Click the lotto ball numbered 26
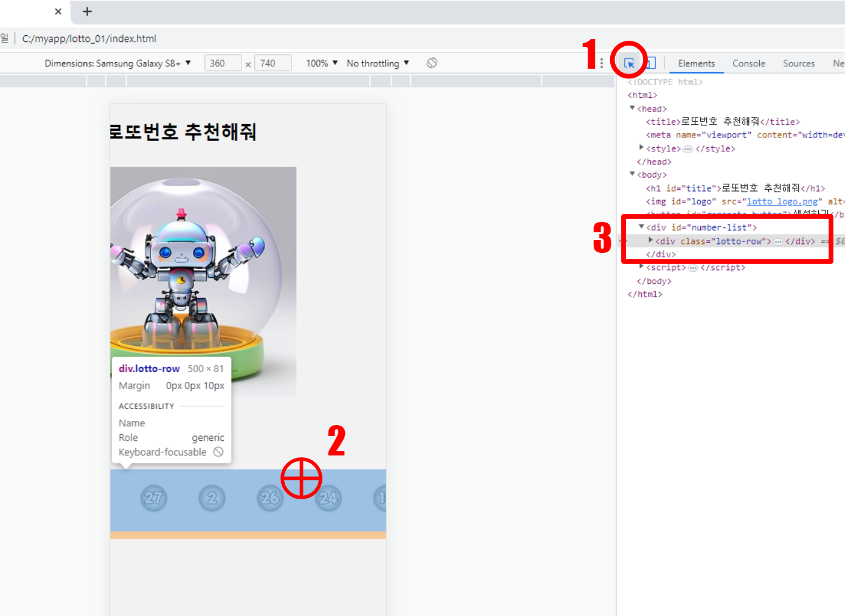Screen dimensions: 845x616 270,498
